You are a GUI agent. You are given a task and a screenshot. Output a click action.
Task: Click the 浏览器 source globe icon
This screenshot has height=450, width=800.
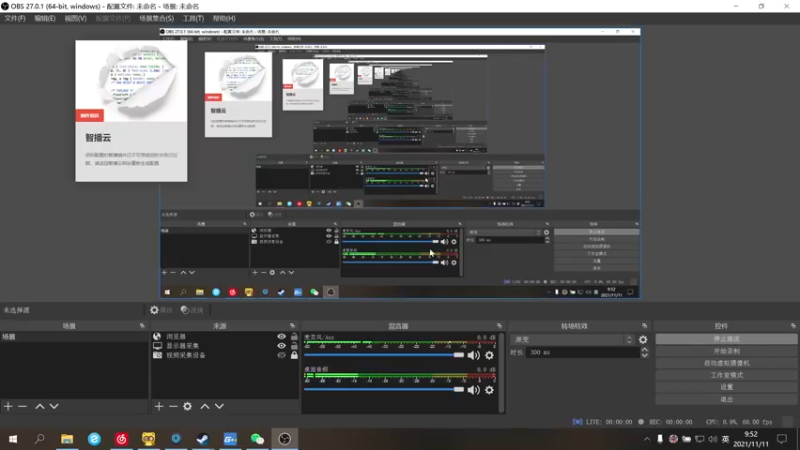point(157,336)
